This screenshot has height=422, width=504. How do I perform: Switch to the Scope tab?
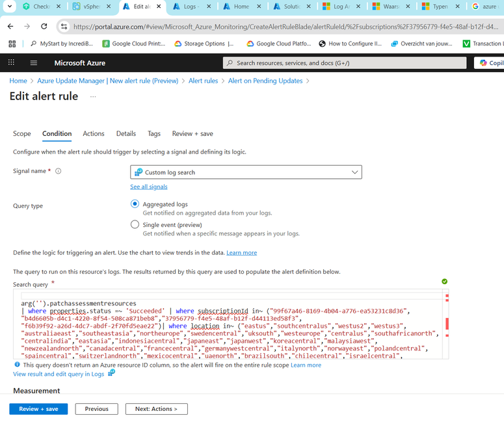point(22,134)
